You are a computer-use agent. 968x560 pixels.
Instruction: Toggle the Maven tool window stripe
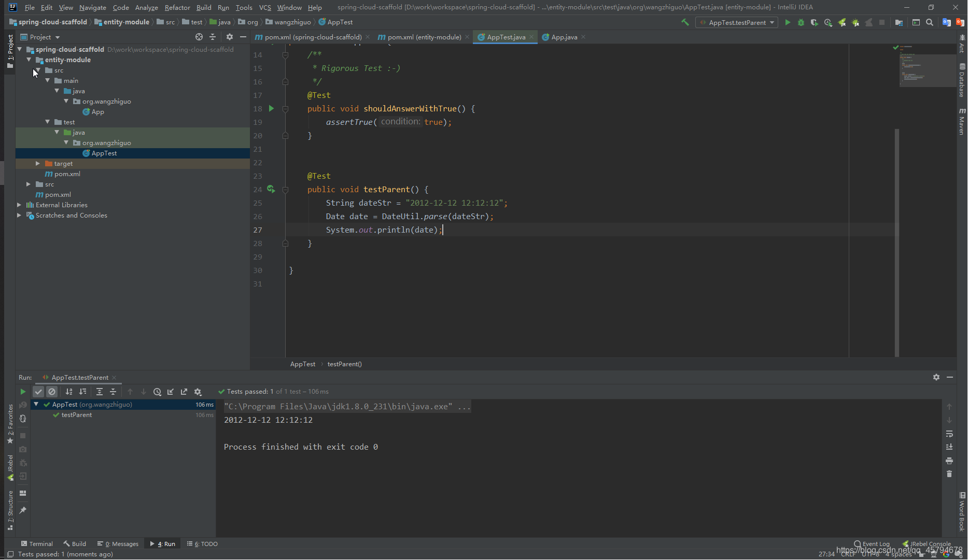(x=962, y=122)
